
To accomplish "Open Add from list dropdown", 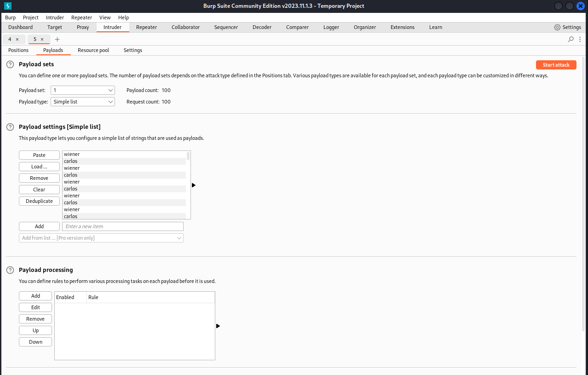I will pos(101,238).
